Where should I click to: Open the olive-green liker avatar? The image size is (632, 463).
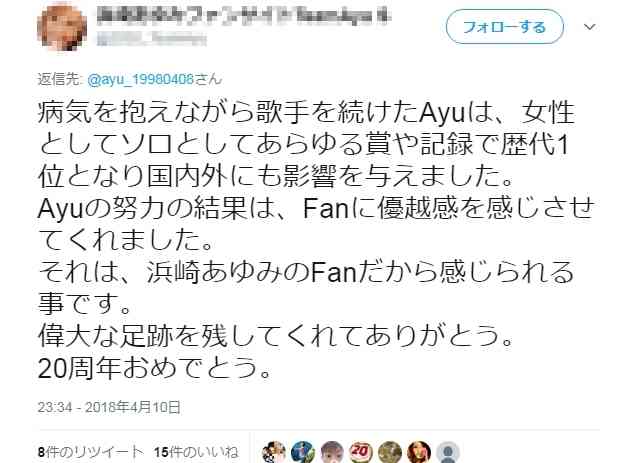[x=390, y=452]
